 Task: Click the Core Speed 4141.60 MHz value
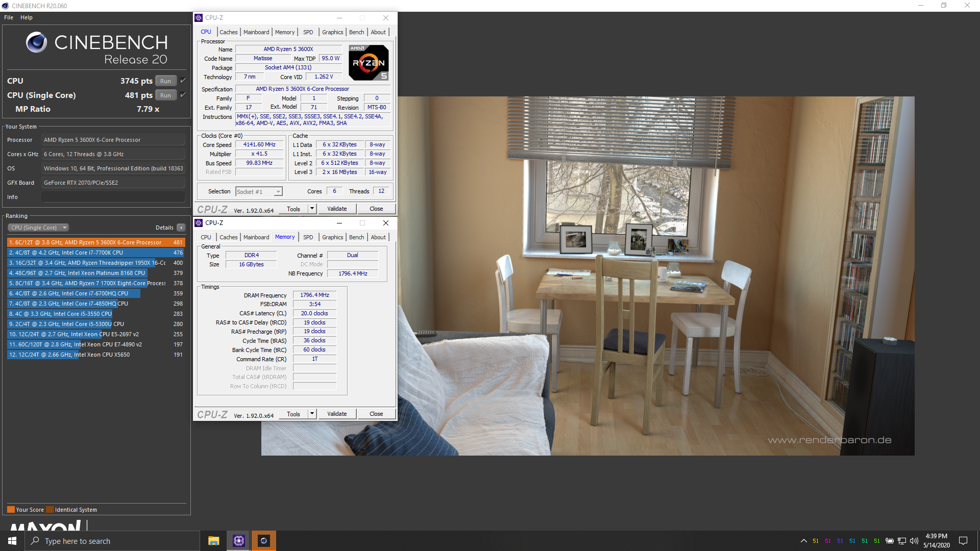[259, 145]
